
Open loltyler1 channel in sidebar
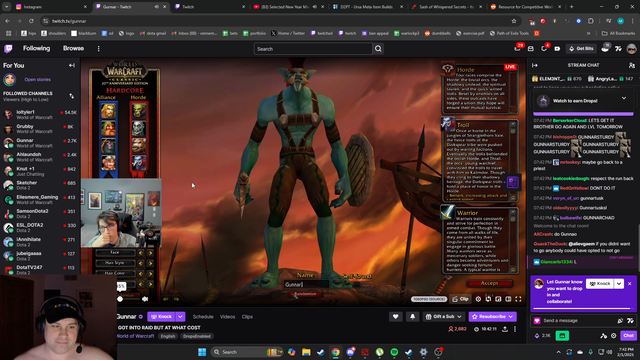40,114
